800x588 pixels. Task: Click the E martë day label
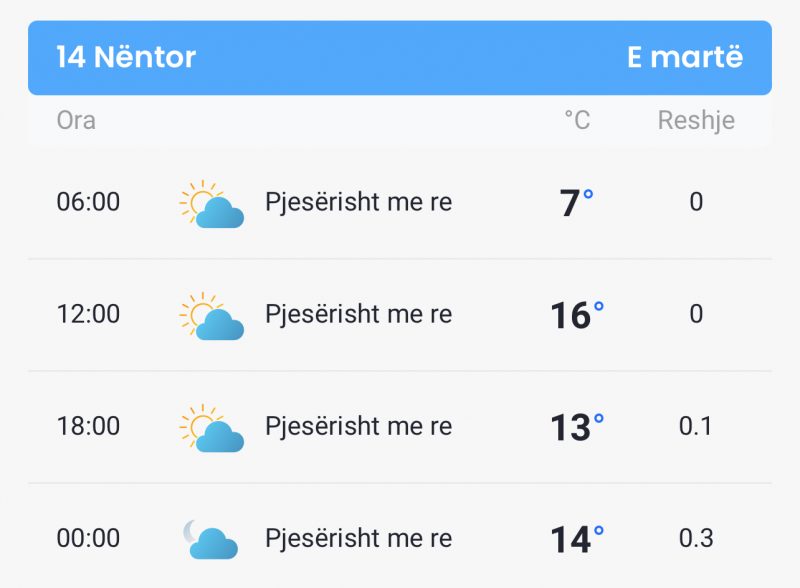tap(685, 57)
